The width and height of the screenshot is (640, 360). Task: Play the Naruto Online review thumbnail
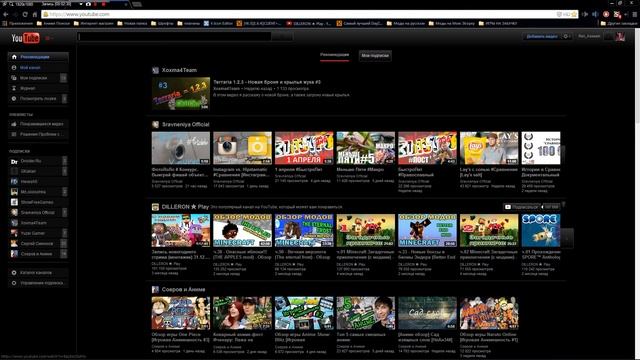coord(489,313)
